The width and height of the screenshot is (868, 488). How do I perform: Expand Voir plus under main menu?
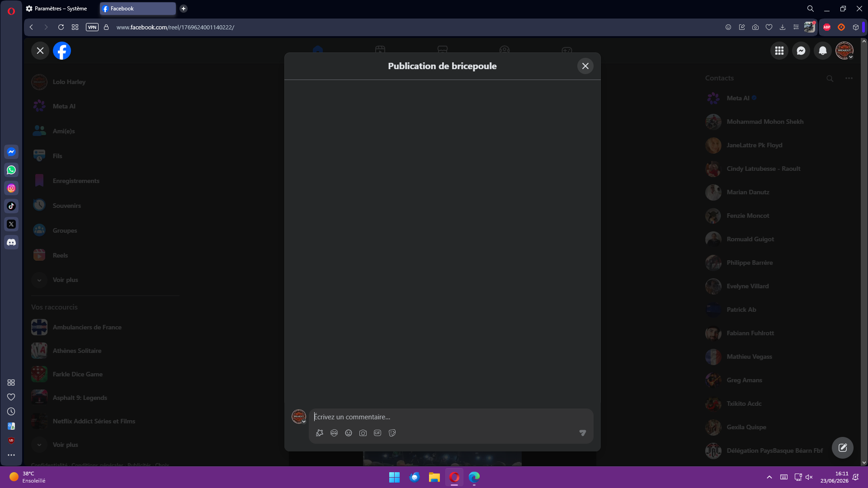coord(65,280)
